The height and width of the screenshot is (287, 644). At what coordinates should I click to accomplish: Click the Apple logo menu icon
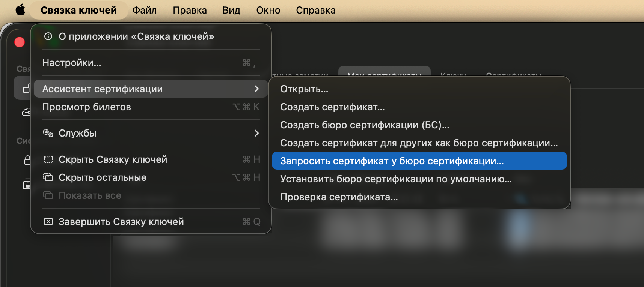20,10
